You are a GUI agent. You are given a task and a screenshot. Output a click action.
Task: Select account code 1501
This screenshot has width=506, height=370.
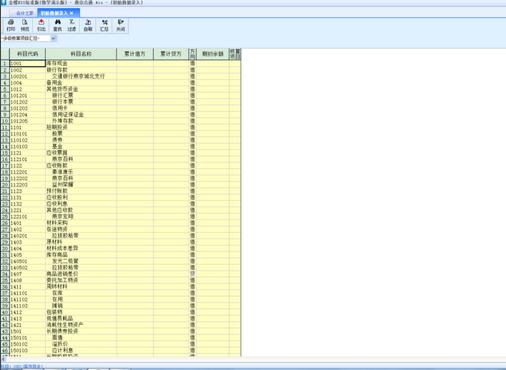click(27, 331)
